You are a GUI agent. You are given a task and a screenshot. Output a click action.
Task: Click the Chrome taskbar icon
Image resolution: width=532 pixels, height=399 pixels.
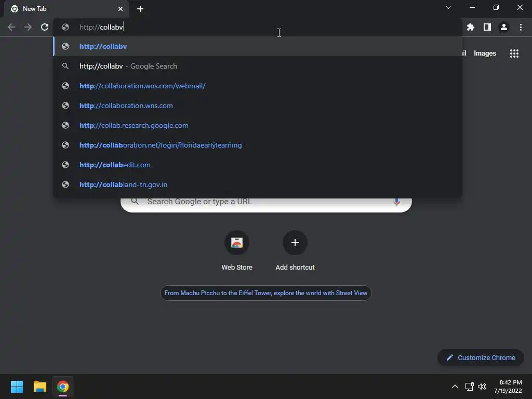click(x=63, y=387)
